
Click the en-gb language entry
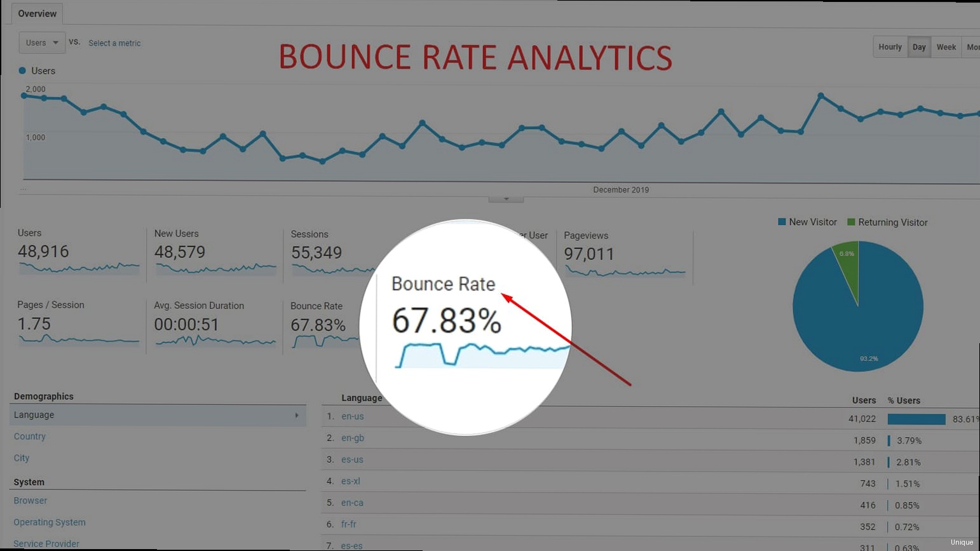(352, 438)
